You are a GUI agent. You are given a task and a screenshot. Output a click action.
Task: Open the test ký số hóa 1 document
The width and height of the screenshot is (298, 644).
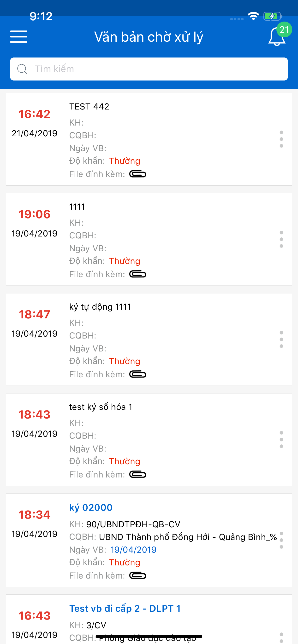(x=101, y=407)
